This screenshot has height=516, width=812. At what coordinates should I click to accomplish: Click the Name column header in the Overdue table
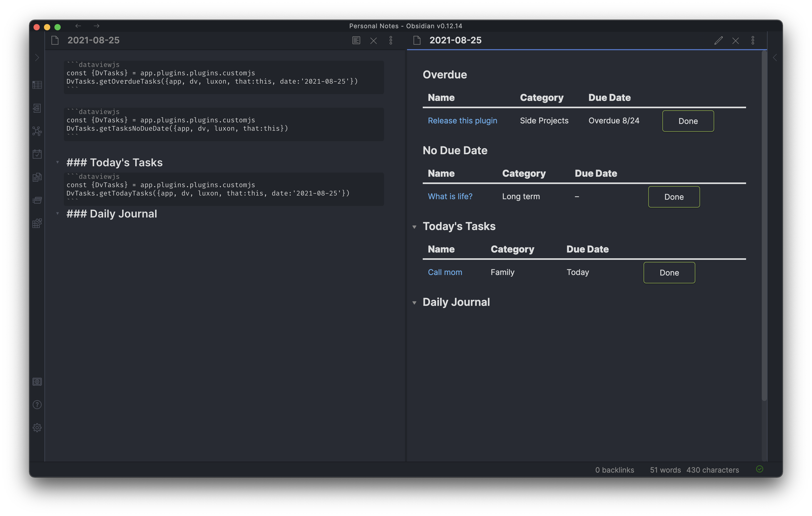pos(441,98)
